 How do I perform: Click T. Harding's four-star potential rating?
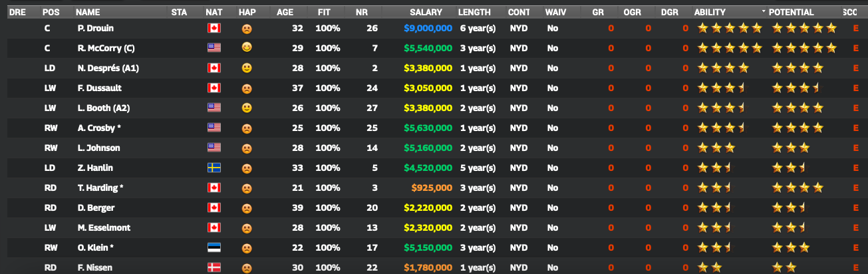(797, 188)
